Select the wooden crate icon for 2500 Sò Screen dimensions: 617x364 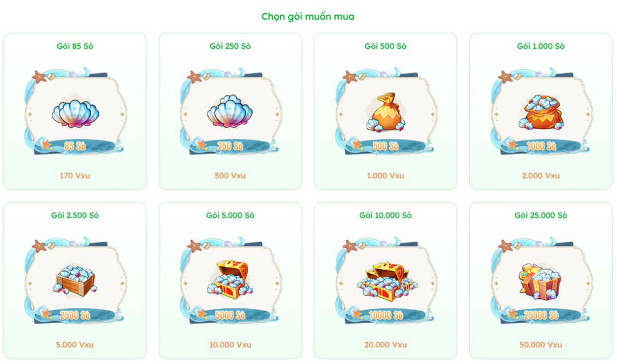pyautogui.click(x=75, y=281)
